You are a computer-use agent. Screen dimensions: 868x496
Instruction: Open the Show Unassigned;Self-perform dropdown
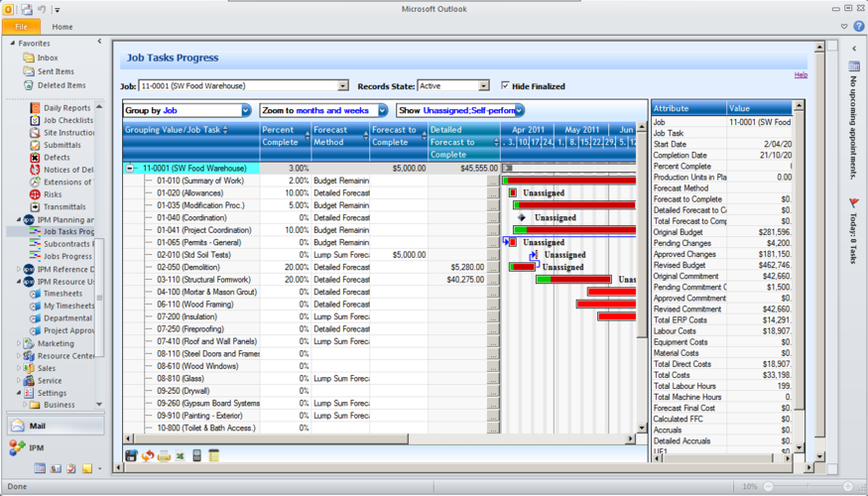[519, 111]
